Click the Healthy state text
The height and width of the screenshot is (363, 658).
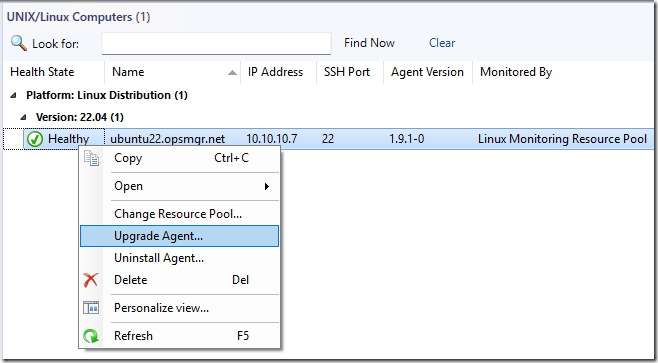point(68,139)
